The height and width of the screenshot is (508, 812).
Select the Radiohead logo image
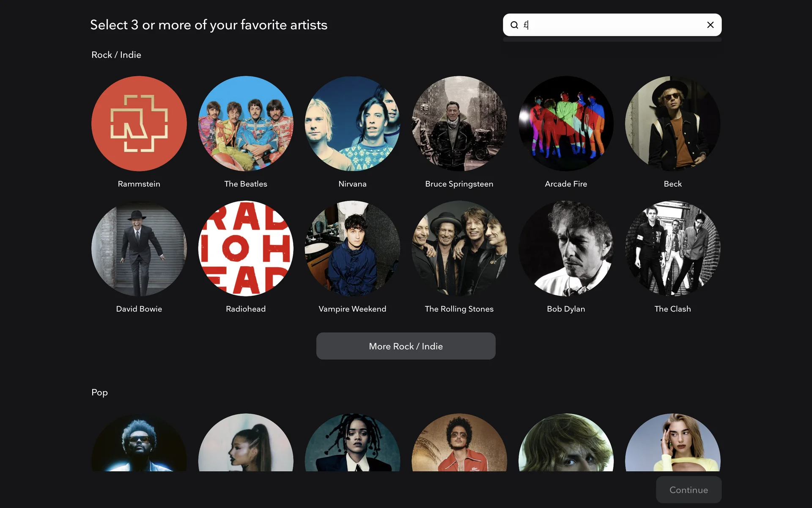click(246, 248)
